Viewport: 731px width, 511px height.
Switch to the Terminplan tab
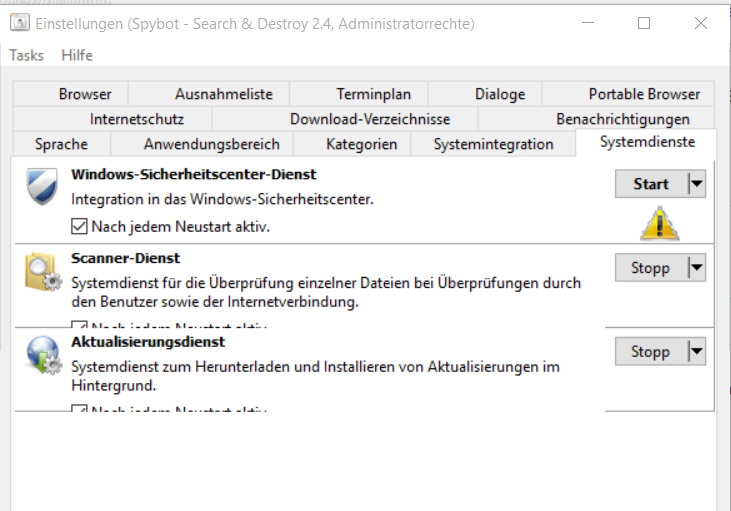coord(359,94)
